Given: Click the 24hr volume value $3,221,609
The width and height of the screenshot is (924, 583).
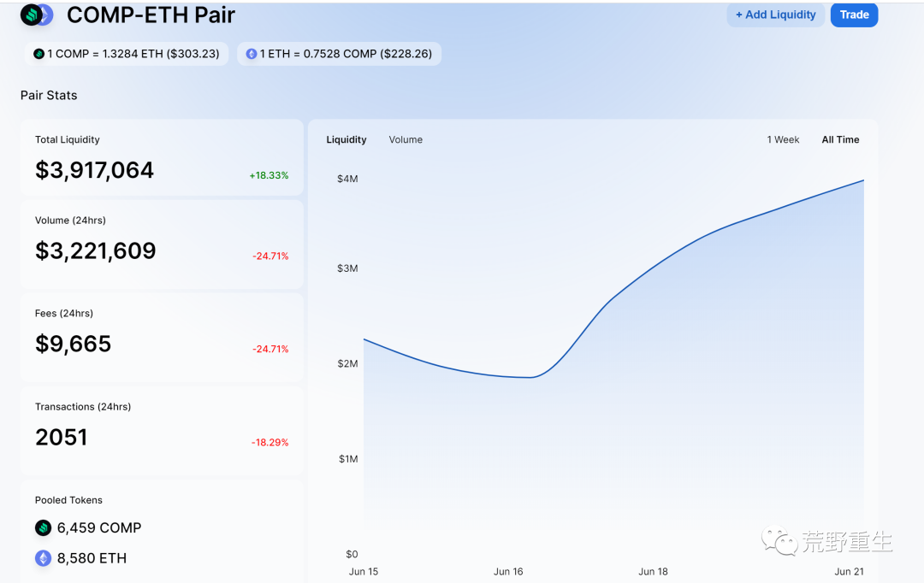Looking at the screenshot, I should (x=96, y=250).
